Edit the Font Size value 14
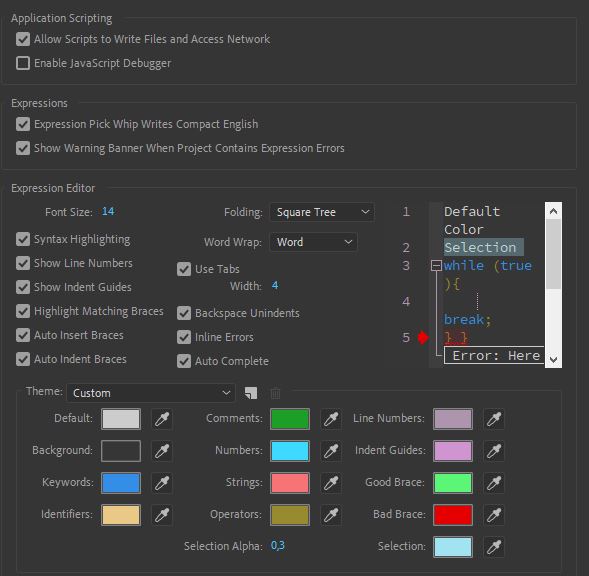Viewport: 589px width, 576px height. [x=108, y=212]
